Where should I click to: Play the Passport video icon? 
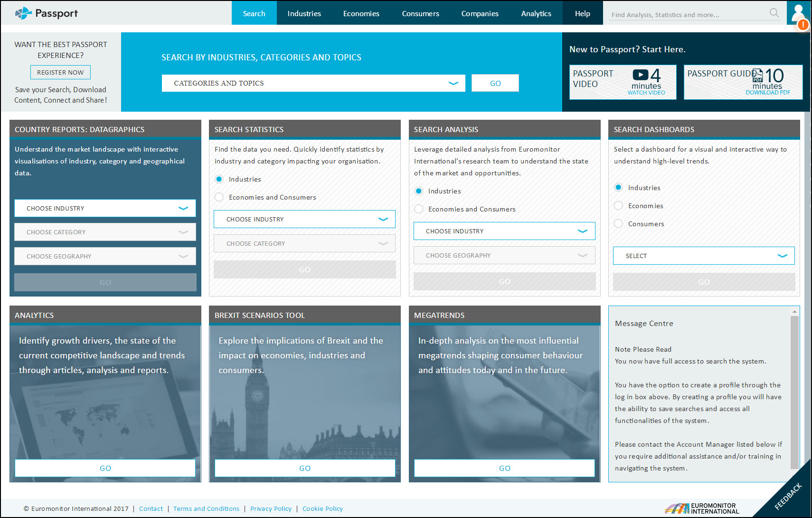pyautogui.click(x=640, y=75)
